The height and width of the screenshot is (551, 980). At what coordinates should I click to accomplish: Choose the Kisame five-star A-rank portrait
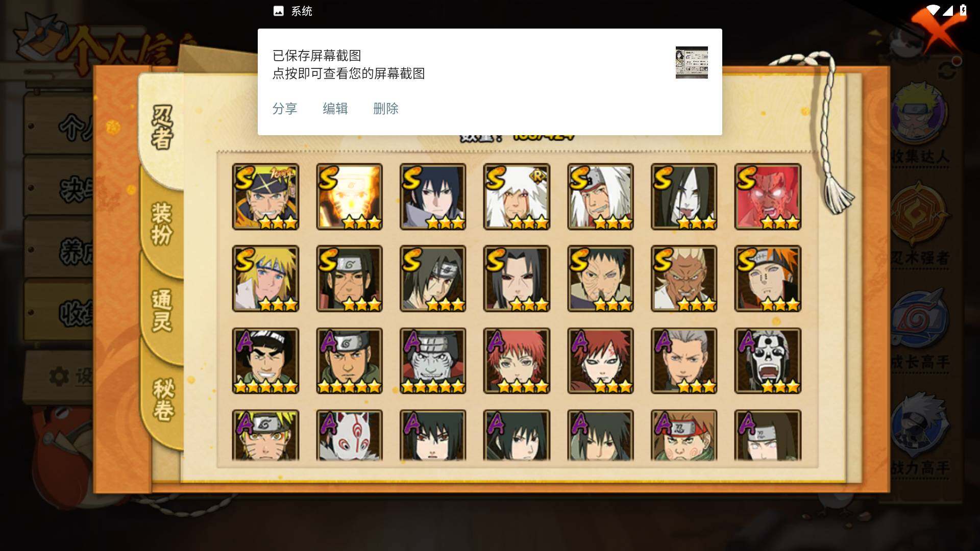coord(433,361)
